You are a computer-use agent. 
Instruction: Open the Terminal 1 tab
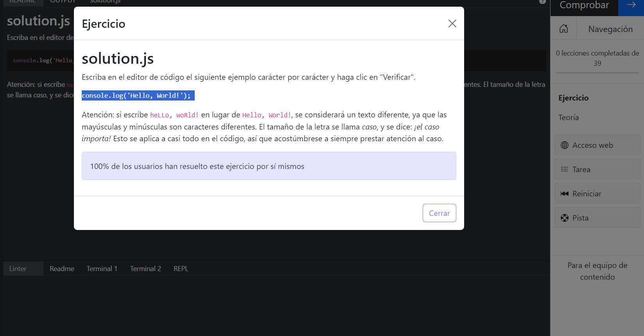tap(102, 269)
